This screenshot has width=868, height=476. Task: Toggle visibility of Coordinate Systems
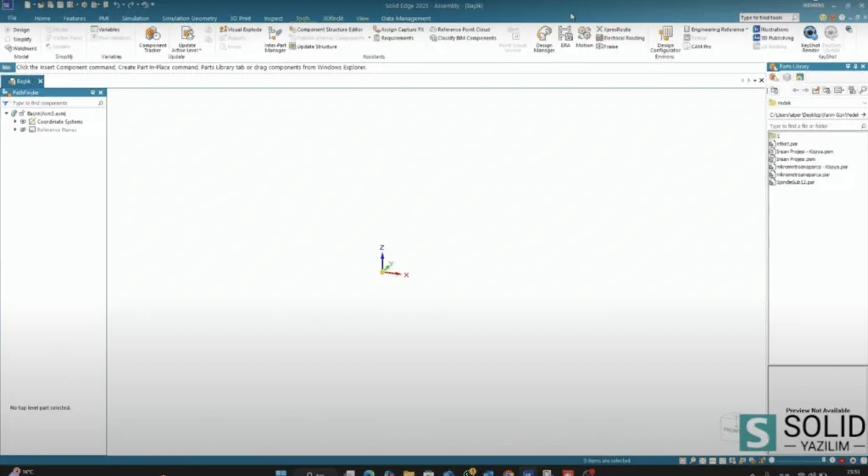click(x=23, y=122)
